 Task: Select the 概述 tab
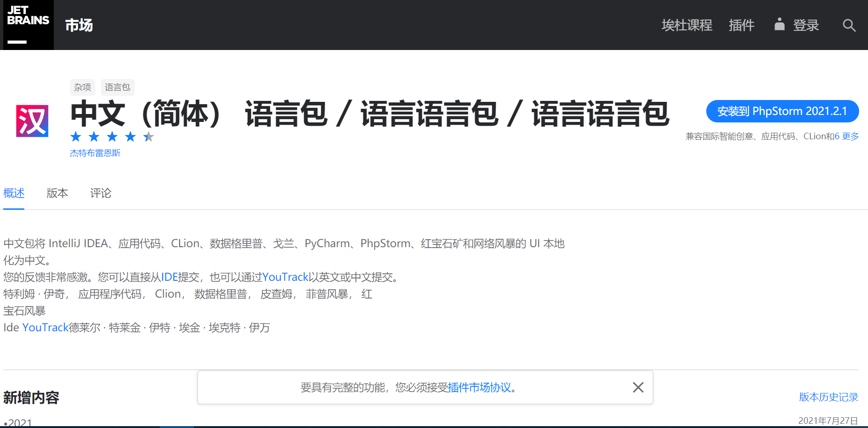[14, 193]
